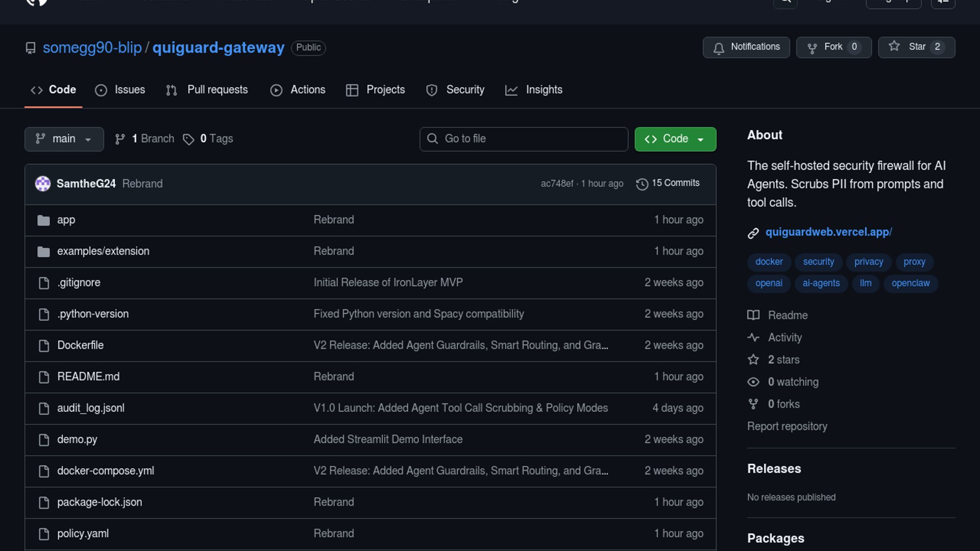Click the Notifications bell button
The width and height of the screenshot is (980, 551).
(746, 47)
